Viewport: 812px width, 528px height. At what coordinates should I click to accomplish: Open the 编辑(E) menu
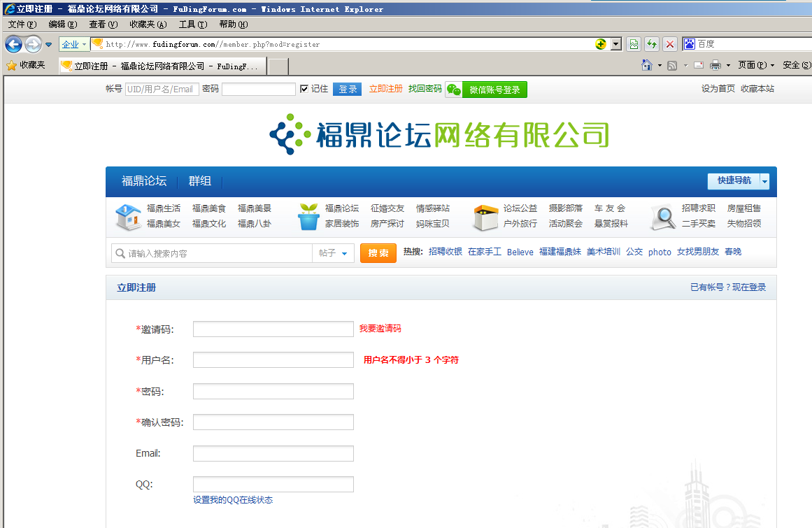point(63,24)
